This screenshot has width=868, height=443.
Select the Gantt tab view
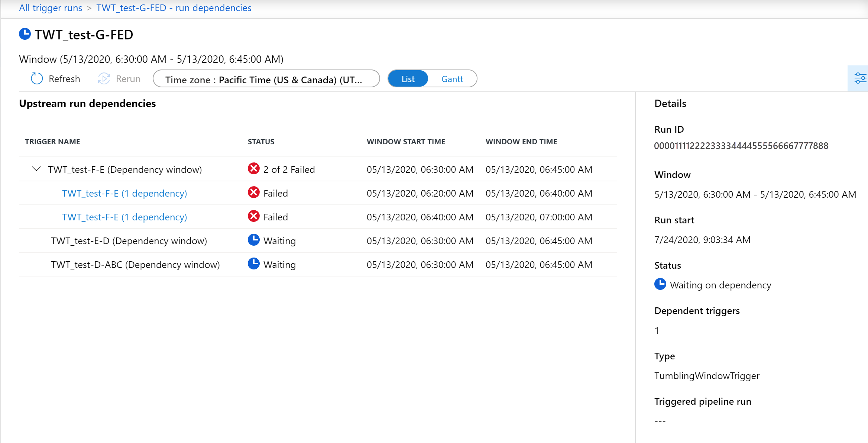pyautogui.click(x=451, y=78)
